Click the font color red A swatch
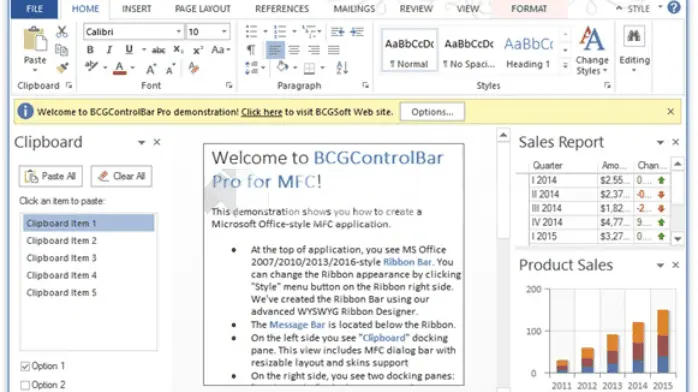698x392 pixels. click(x=119, y=68)
